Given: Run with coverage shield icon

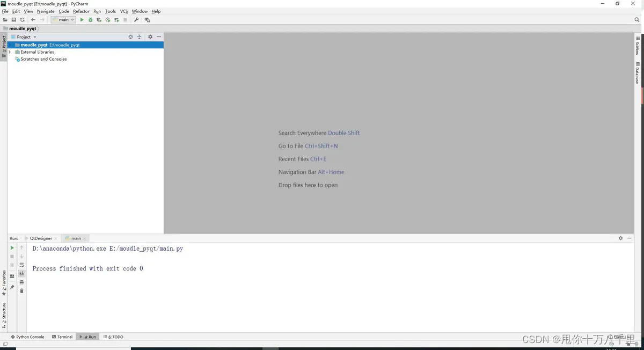Looking at the screenshot, I should [x=99, y=20].
